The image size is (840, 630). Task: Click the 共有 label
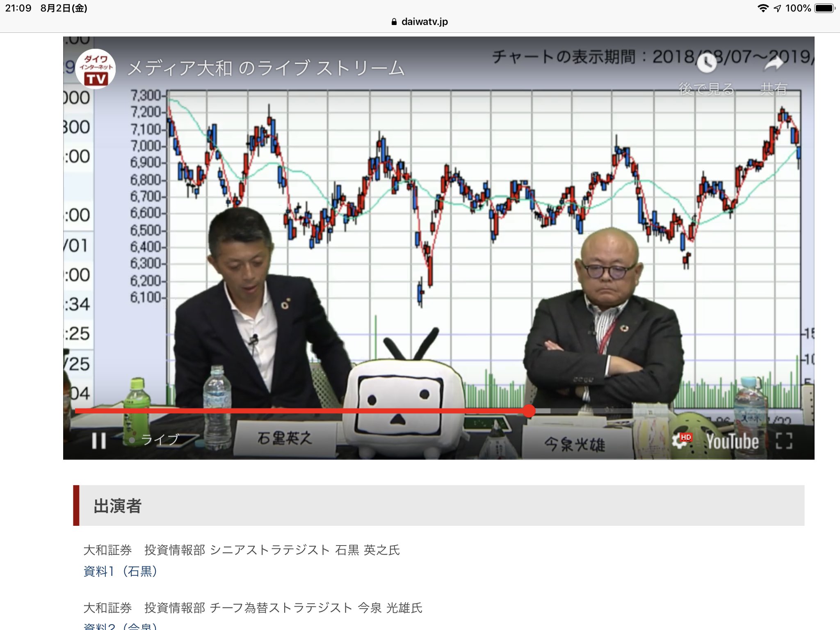774,89
